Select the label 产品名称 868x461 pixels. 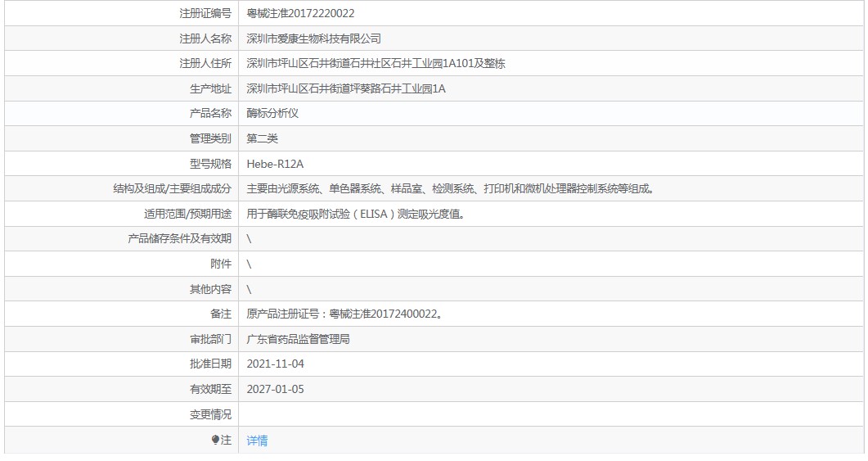click(210, 113)
